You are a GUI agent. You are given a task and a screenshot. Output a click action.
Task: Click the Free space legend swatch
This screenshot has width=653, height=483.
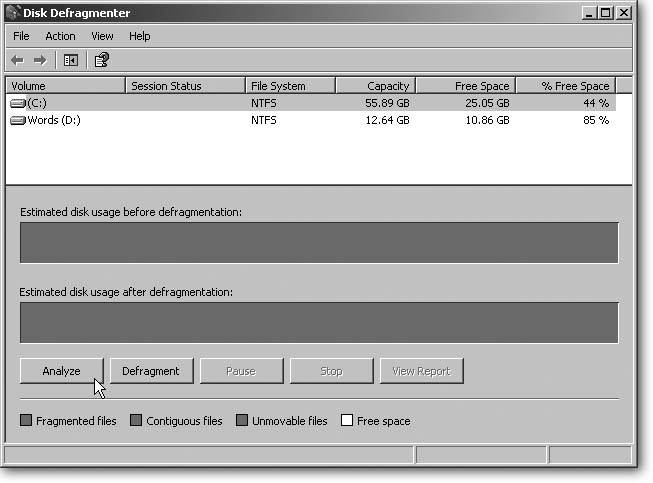pyautogui.click(x=346, y=420)
